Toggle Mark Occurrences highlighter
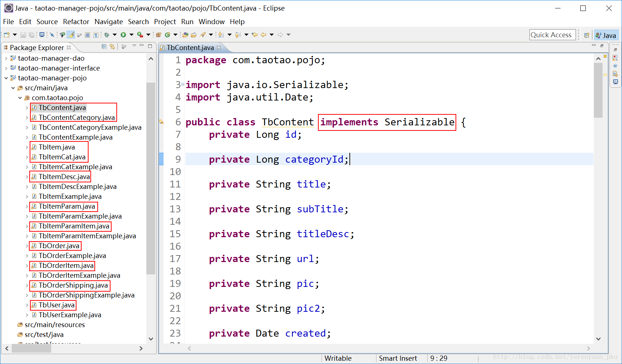 coord(71,35)
